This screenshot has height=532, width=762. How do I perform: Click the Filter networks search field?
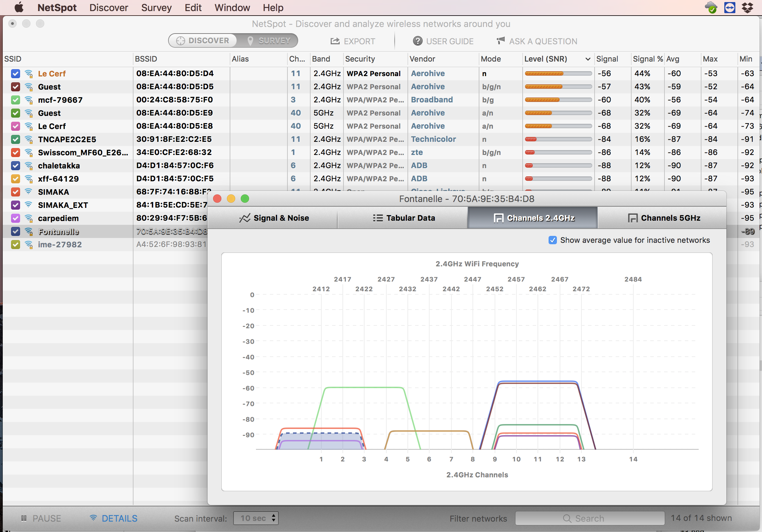(x=590, y=518)
